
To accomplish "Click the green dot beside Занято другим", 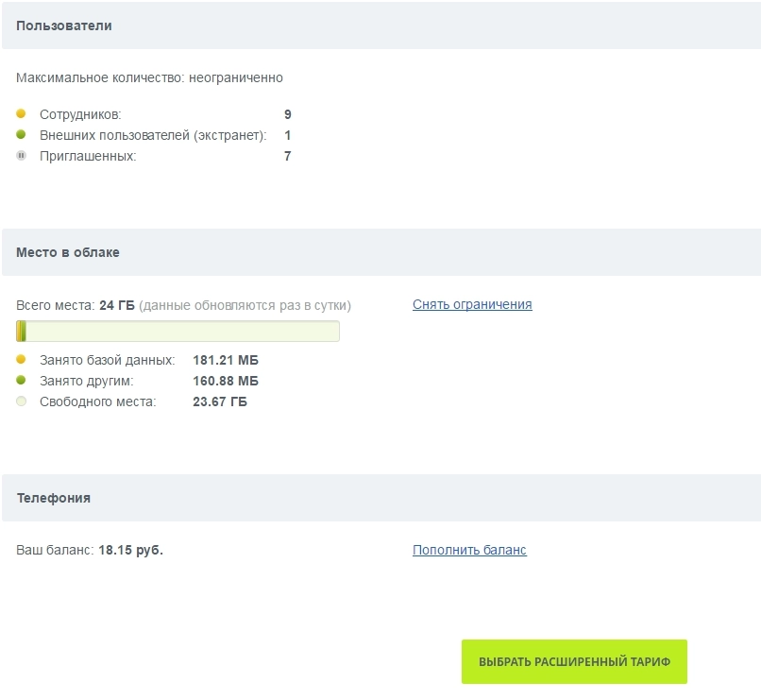I will tap(21, 381).
